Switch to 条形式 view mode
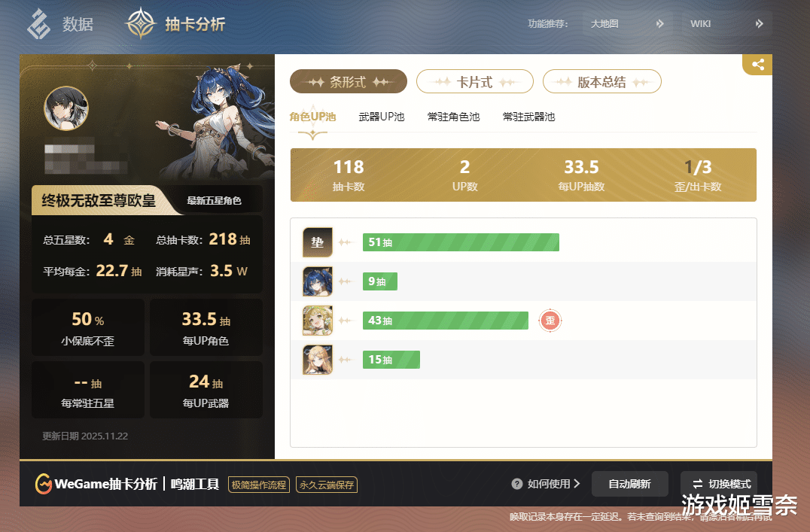 (x=349, y=81)
